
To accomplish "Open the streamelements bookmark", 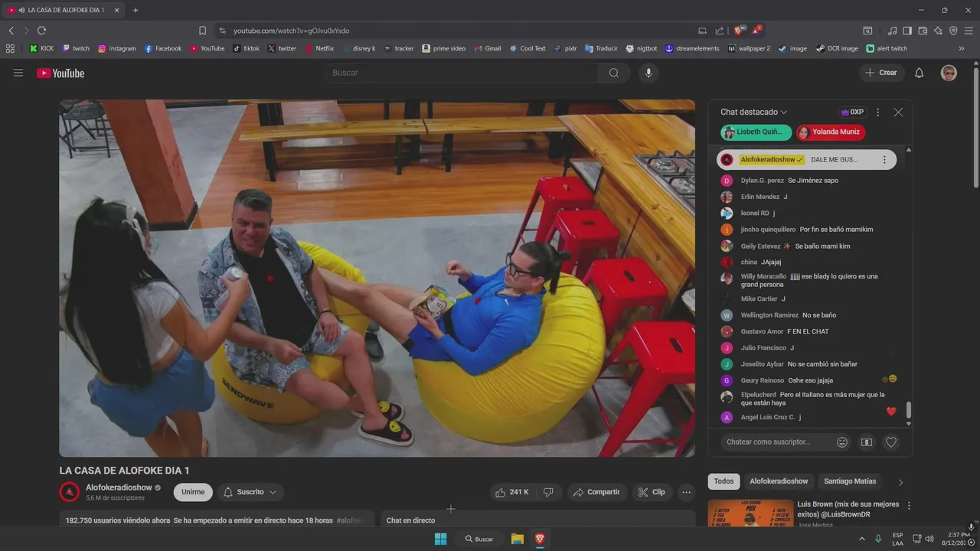I will click(692, 48).
